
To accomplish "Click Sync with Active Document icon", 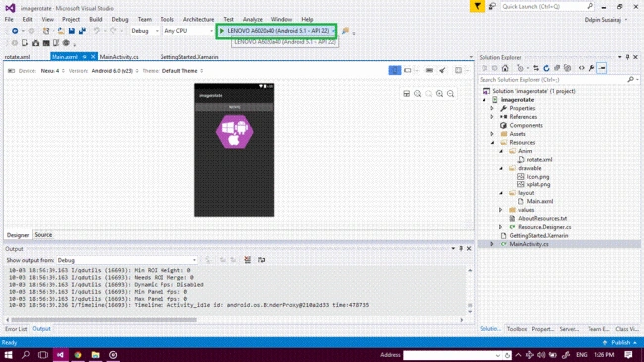I will pos(536,68).
